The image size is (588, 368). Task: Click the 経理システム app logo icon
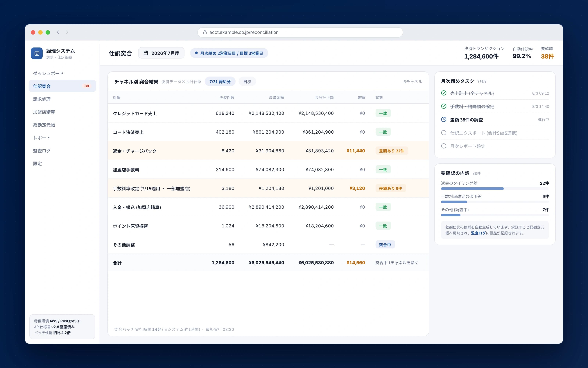[37, 53]
